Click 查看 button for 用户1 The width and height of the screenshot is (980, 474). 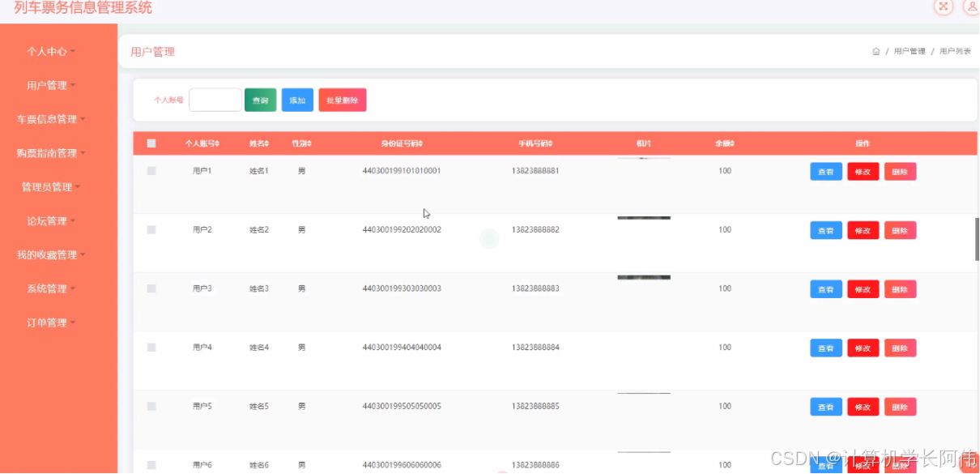826,172
